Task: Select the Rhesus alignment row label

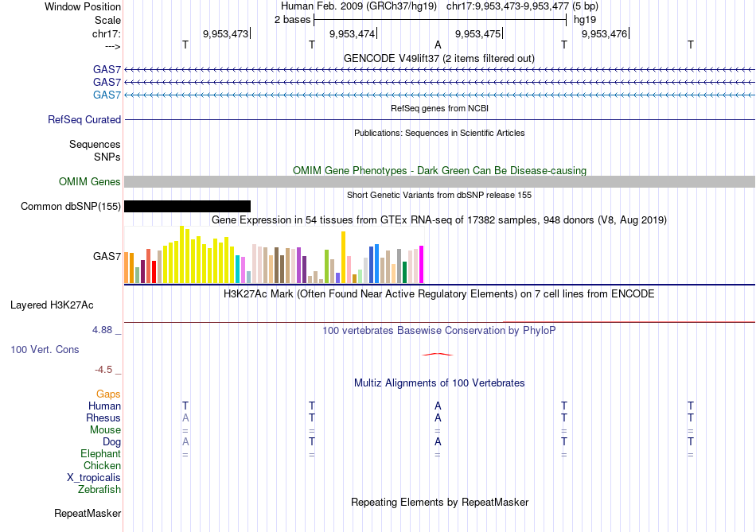Action: coord(103,417)
